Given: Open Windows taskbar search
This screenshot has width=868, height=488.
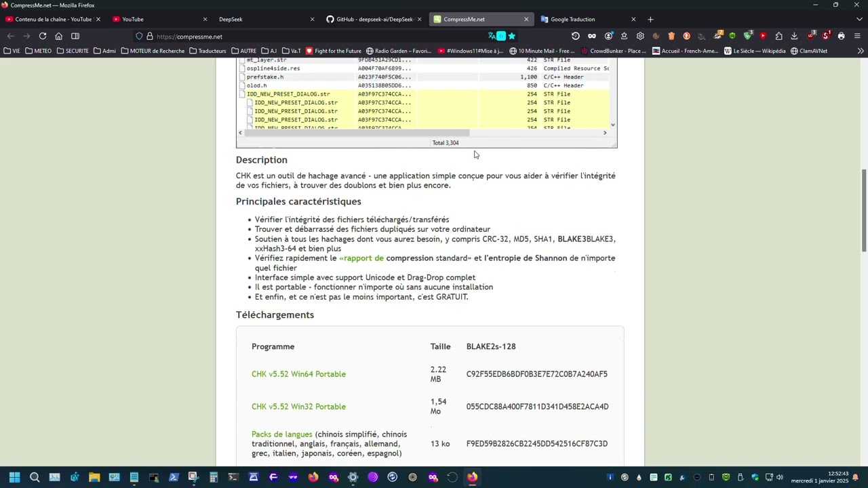Looking at the screenshot, I should (x=35, y=477).
